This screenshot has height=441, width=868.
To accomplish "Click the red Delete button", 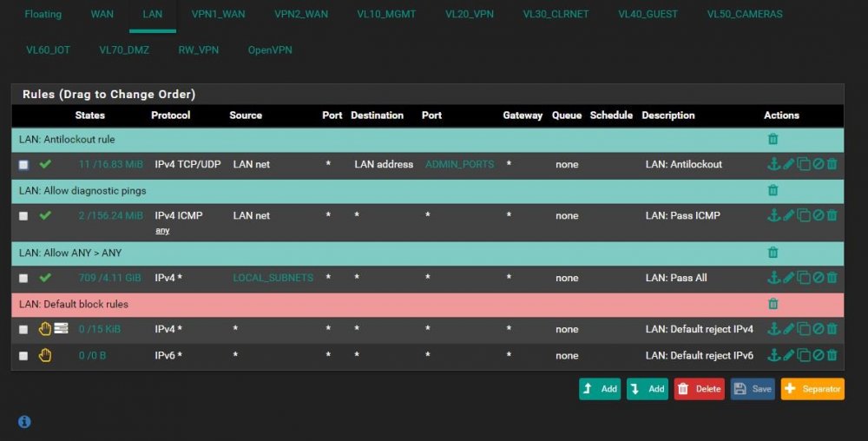I will (699, 389).
